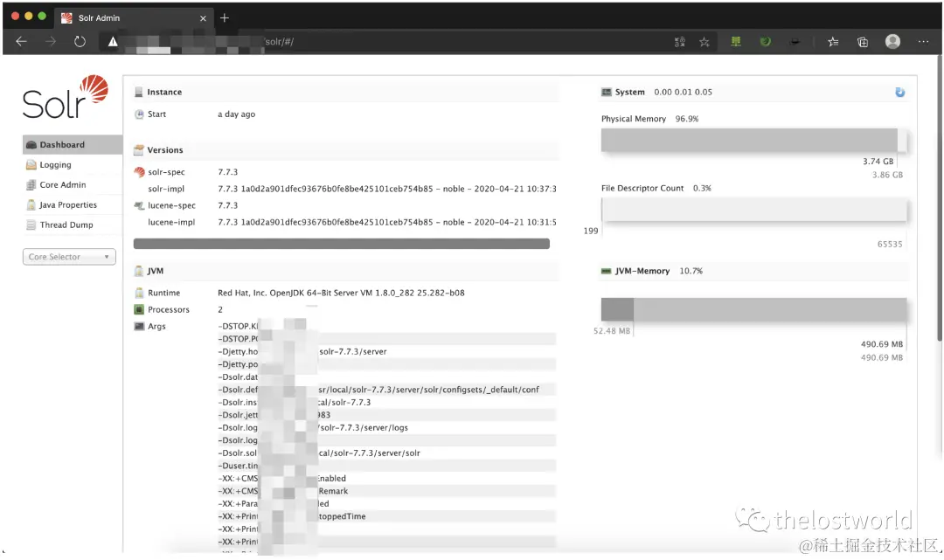The image size is (944, 560).
Task: Click the System load averages text
Action: click(x=683, y=92)
